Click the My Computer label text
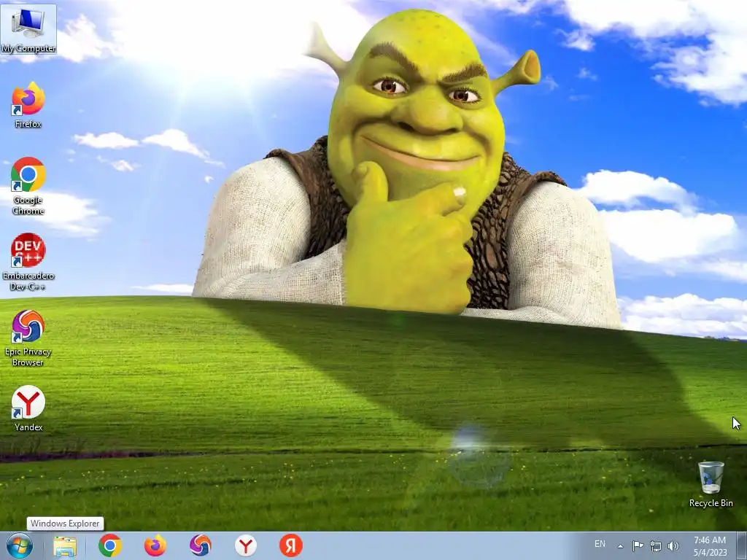 click(28, 49)
